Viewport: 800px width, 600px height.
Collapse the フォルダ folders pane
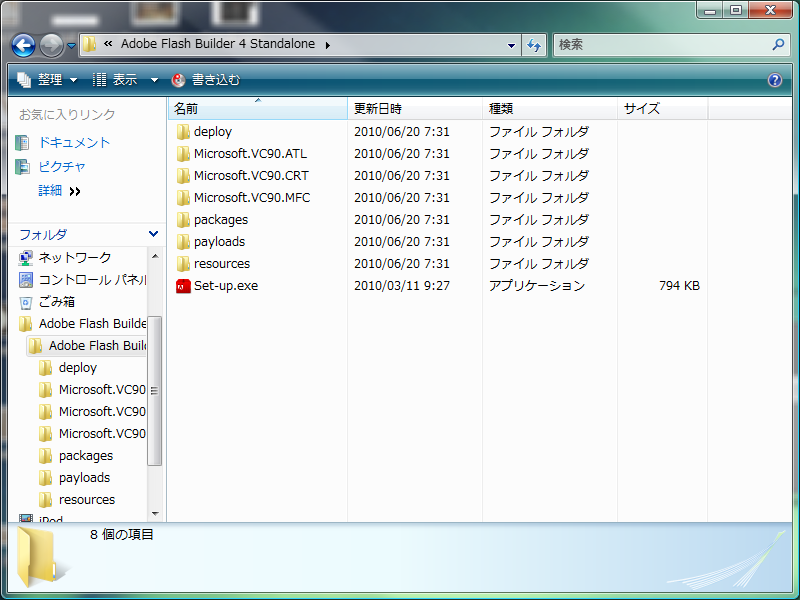[153, 234]
